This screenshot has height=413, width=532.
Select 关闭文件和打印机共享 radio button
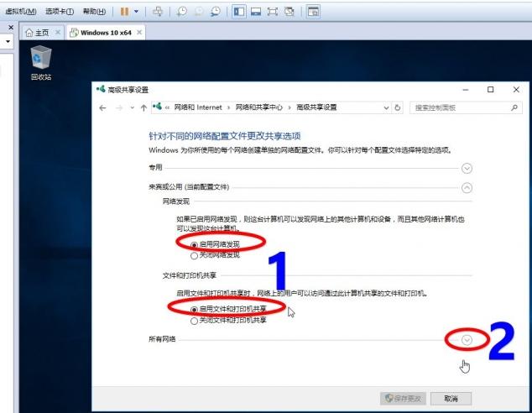pyautogui.click(x=194, y=321)
